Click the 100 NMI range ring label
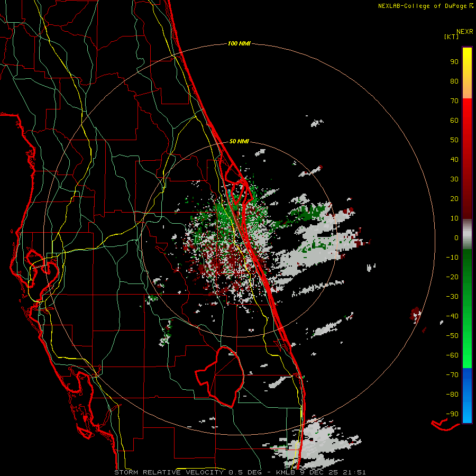476x476 pixels. [x=239, y=44]
